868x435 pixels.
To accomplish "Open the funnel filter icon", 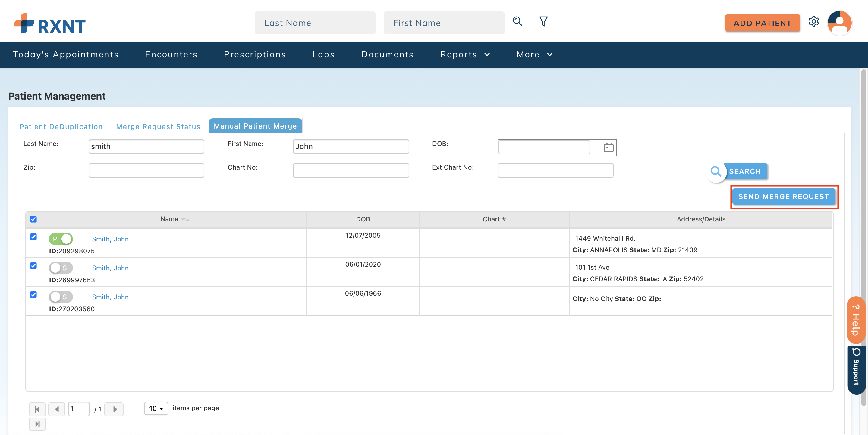I will click(x=543, y=22).
